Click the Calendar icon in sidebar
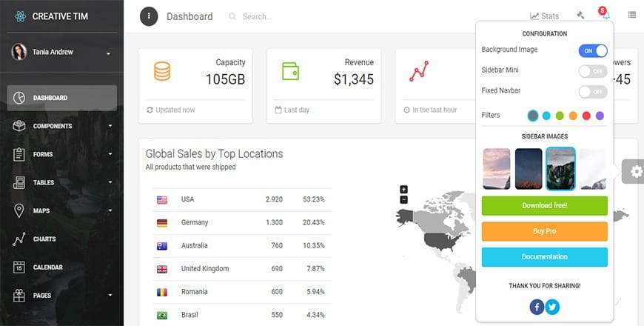644x326 pixels. coord(19,267)
